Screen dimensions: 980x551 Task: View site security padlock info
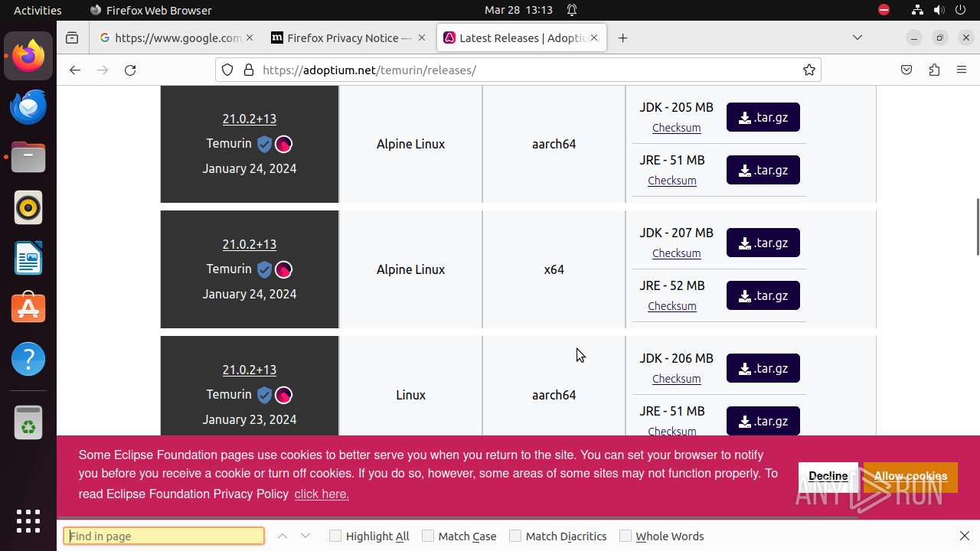(248, 70)
